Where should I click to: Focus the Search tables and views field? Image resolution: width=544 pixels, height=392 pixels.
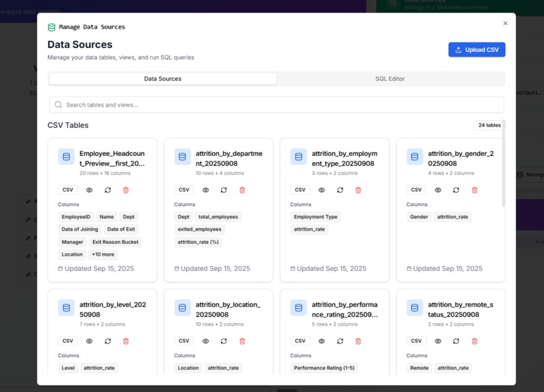point(276,105)
